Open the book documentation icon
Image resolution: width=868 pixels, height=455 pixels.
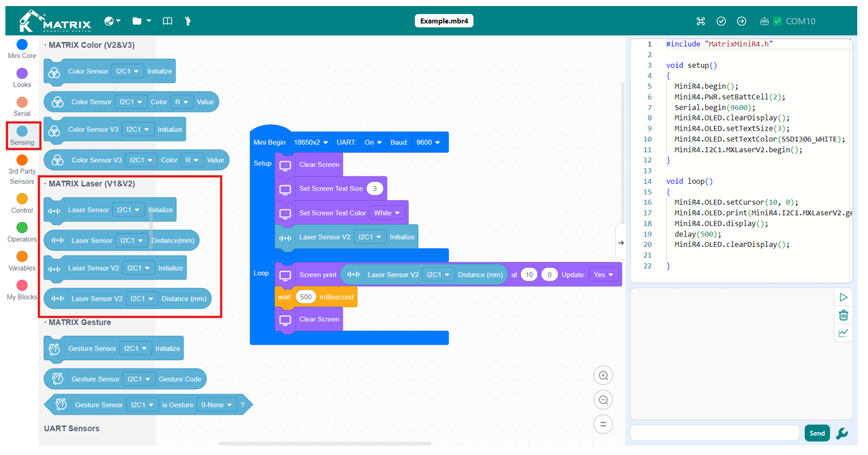[167, 21]
